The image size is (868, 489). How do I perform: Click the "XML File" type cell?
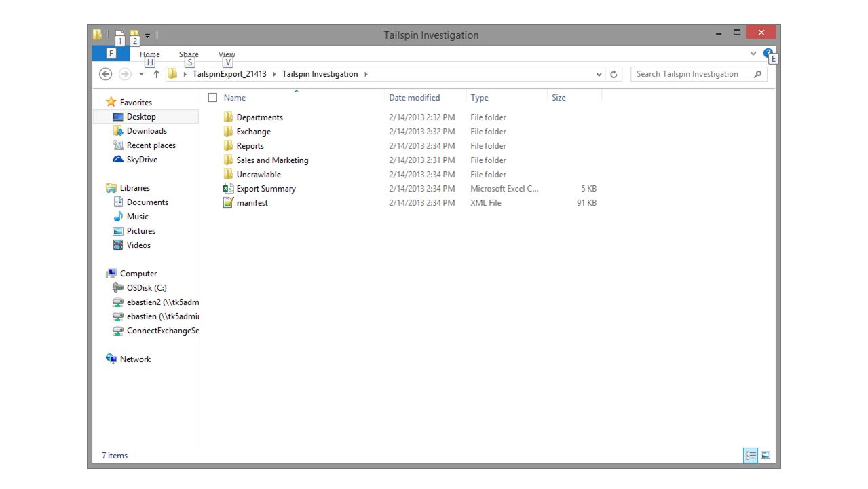486,203
